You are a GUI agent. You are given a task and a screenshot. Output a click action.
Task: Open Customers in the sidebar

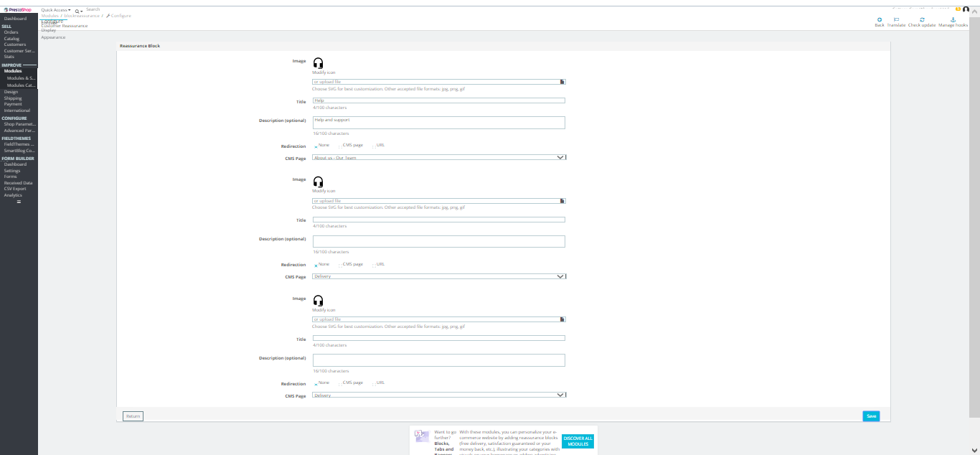(14, 44)
